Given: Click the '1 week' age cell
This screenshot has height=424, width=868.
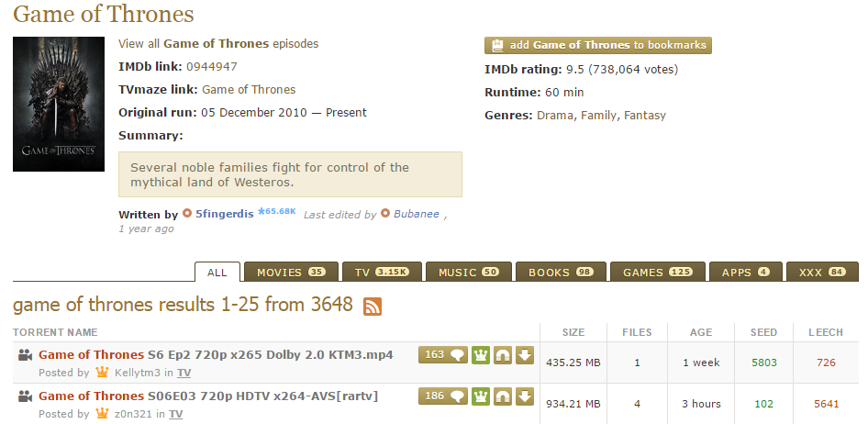Looking at the screenshot, I should point(701,363).
